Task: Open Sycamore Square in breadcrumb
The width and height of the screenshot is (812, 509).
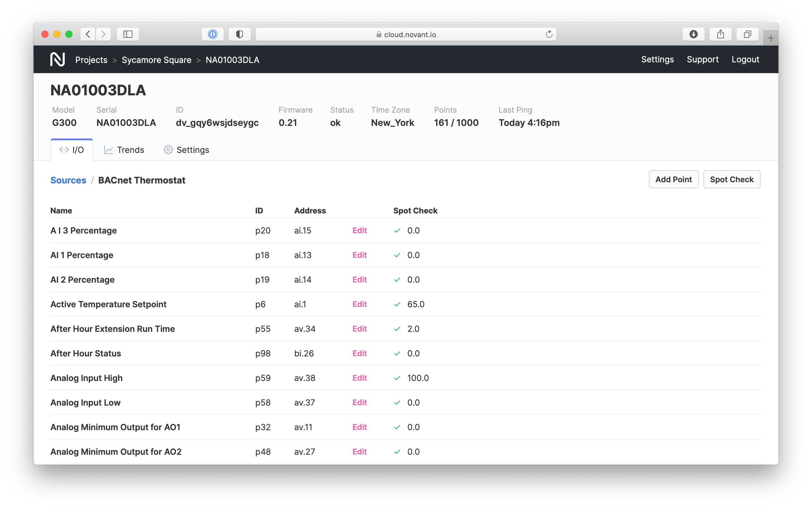Action: (x=156, y=60)
